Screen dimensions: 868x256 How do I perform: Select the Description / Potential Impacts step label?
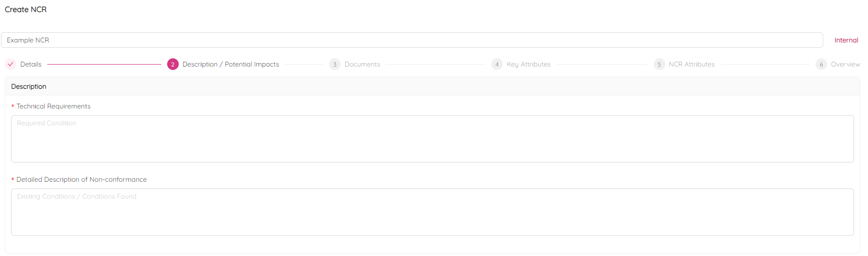231,64
